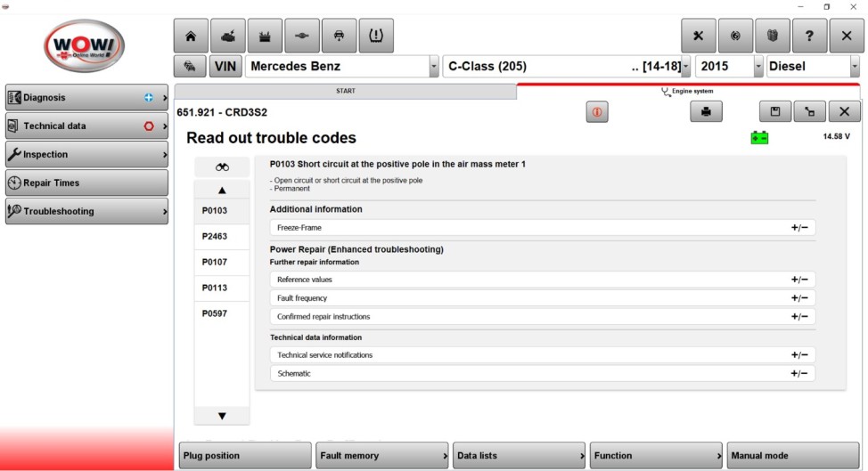The image size is (868, 471).
Task: Expand the Schematic row
Action: pos(543,374)
